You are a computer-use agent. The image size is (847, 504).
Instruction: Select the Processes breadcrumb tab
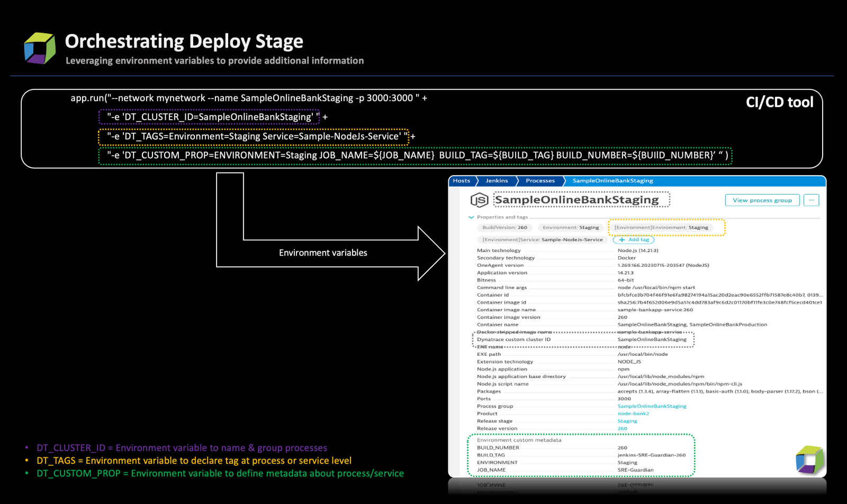540,181
